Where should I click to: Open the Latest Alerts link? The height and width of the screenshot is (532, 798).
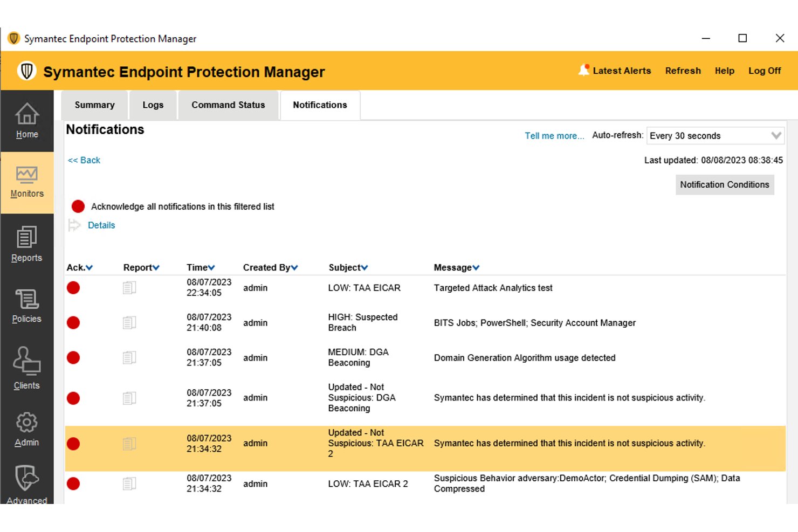(622, 71)
